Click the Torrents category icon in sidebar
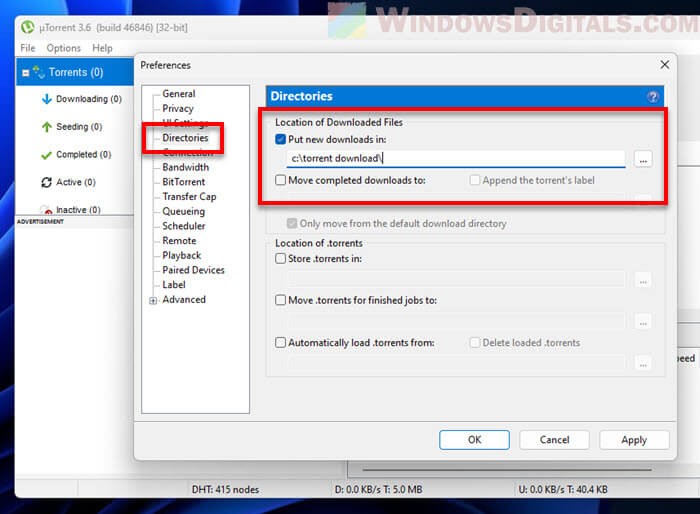700x514 pixels. coord(38,72)
